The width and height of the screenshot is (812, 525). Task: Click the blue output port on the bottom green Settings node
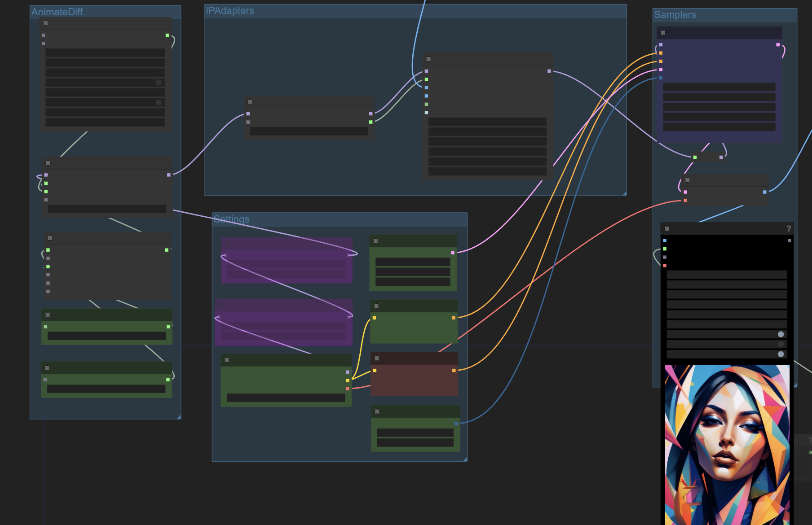pos(456,423)
